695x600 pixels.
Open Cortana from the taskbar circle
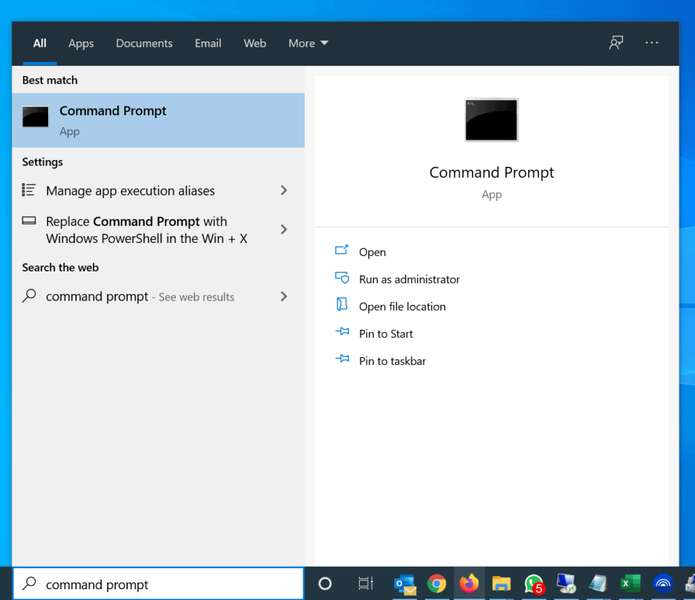(325, 584)
